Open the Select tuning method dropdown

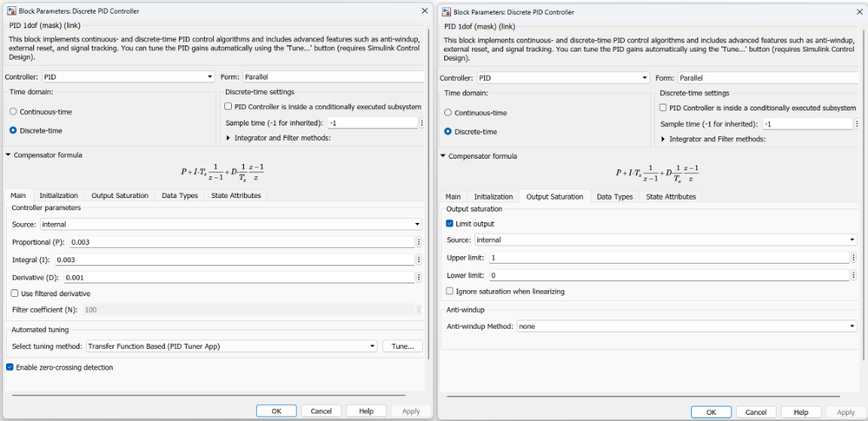(x=231, y=346)
